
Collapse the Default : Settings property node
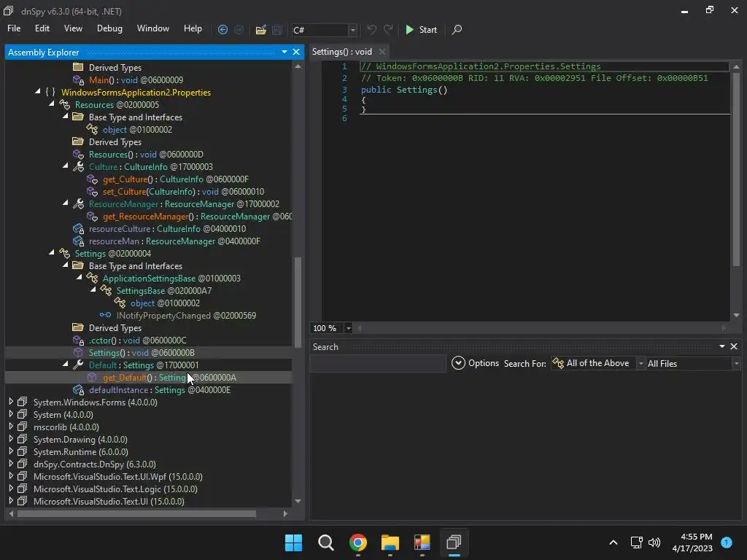(x=65, y=364)
